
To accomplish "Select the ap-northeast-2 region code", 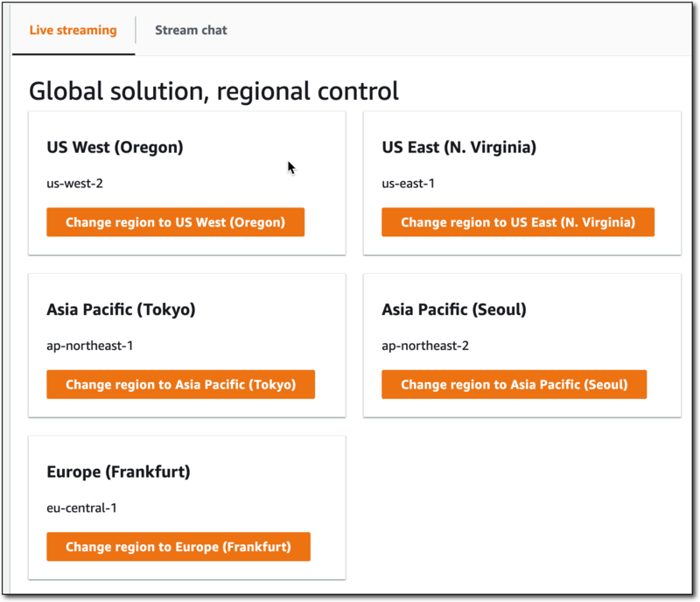I will coord(425,346).
